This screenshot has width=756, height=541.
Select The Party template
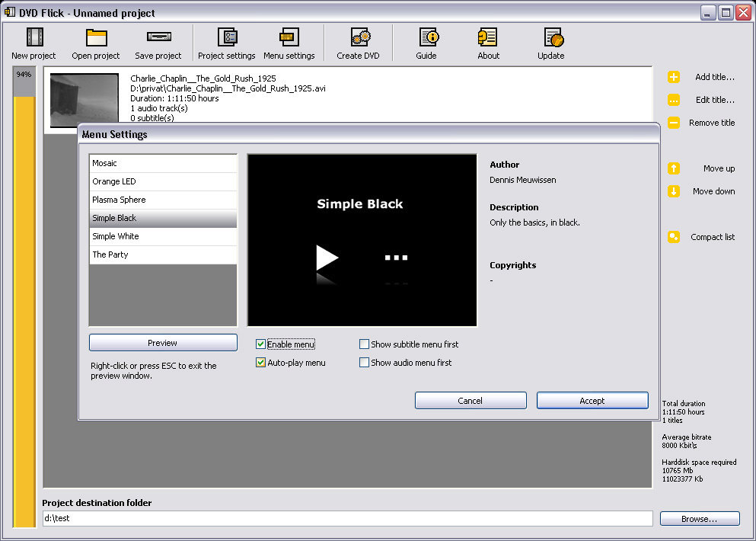click(163, 254)
